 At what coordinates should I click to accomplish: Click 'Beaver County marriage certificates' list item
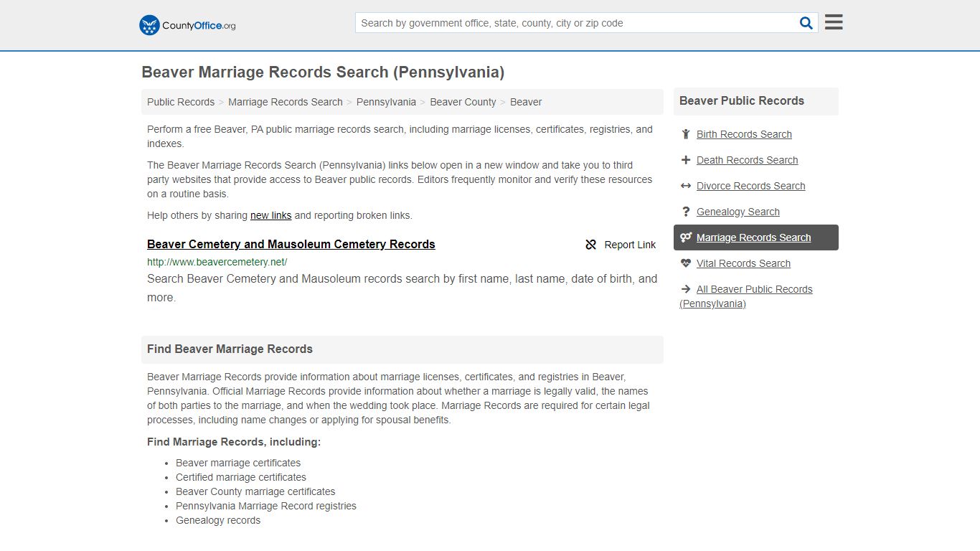coord(255,491)
